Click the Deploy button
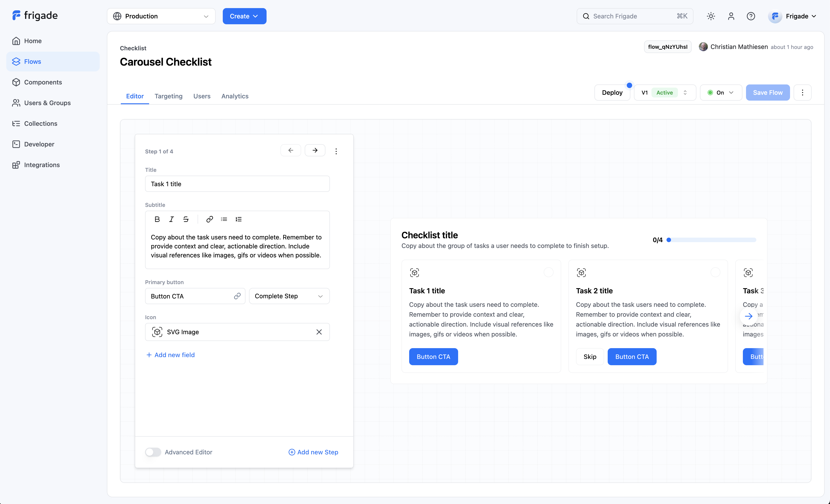The height and width of the screenshot is (504, 830). tap(612, 93)
